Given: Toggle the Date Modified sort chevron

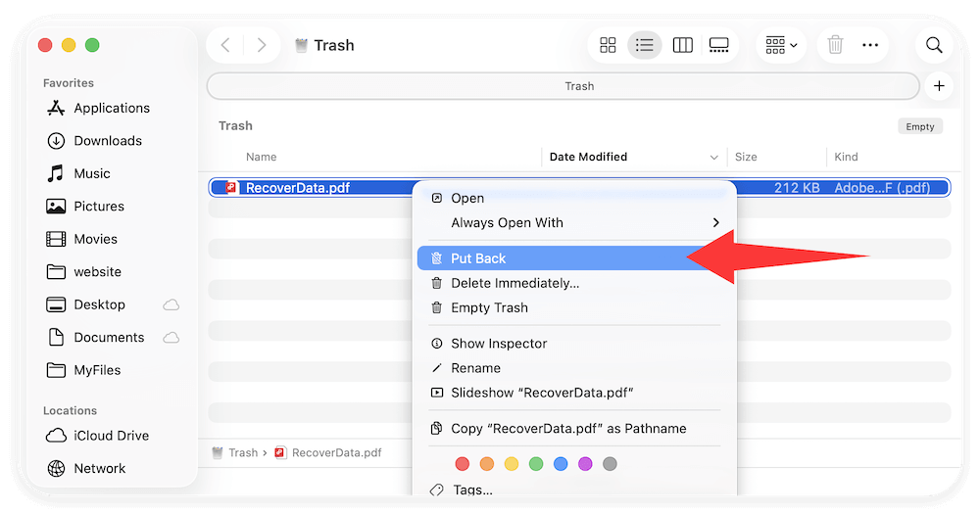Looking at the screenshot, I should pyautogui.click(x=713, y=158).
